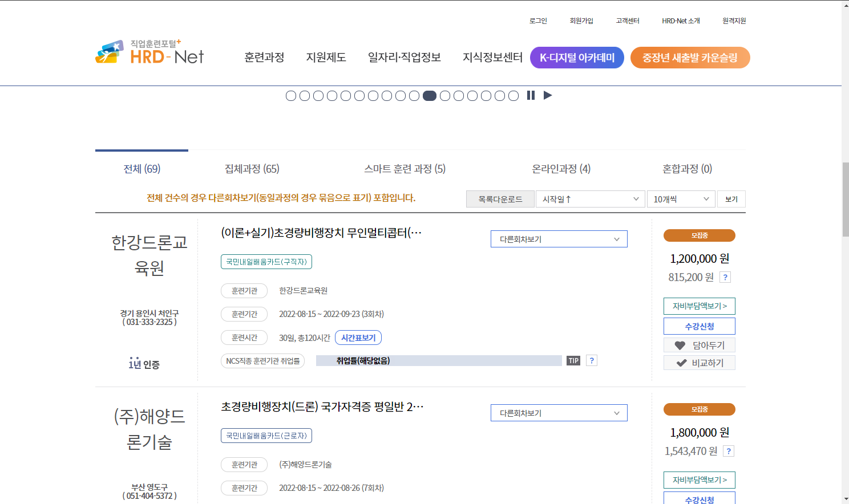Open 회원가입 registration link
849x504 pixels.
click(x=581, y=21)
